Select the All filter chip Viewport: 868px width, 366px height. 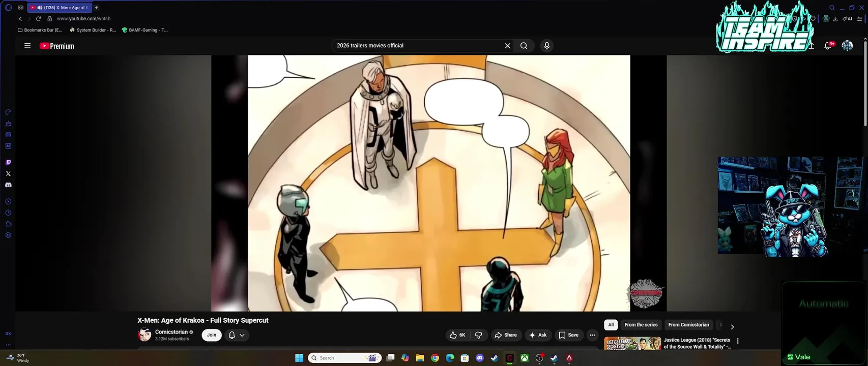611,325
